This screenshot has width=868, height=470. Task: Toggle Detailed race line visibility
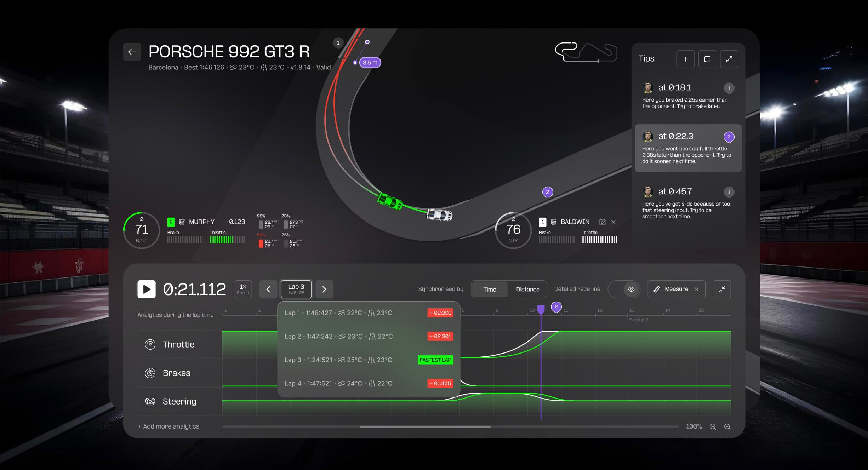[624, 289]
